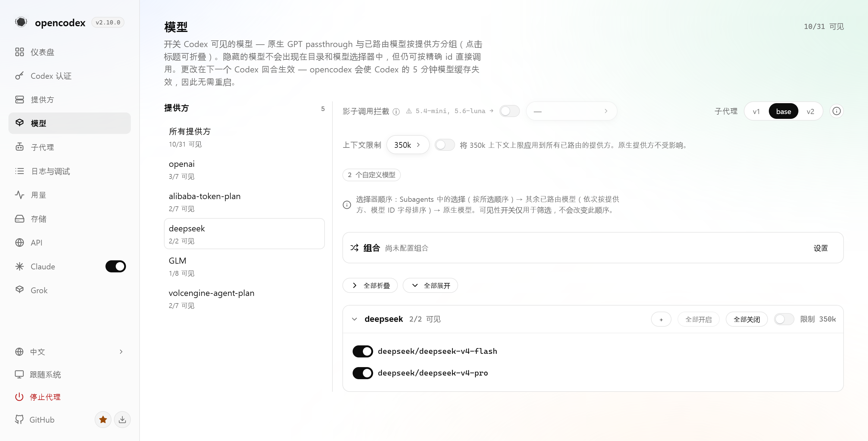Open the Grok page
Viewport: 868px width, 441px height.
pyautogui.click(x=69, y=290)
